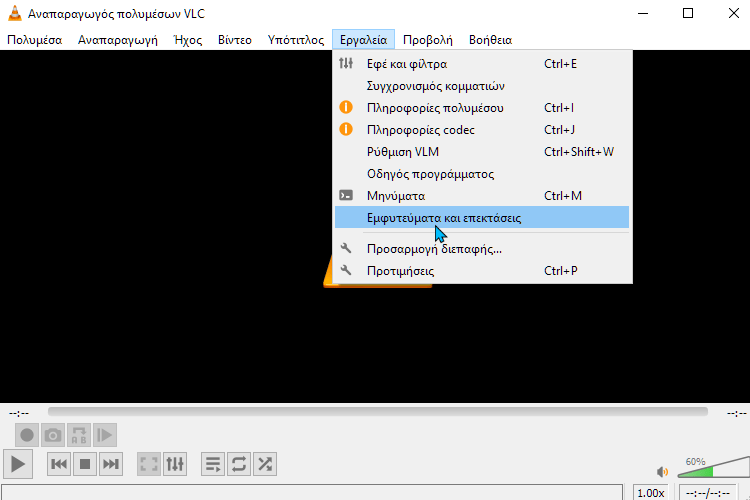Toggle the playlist view button

[213, 464]
